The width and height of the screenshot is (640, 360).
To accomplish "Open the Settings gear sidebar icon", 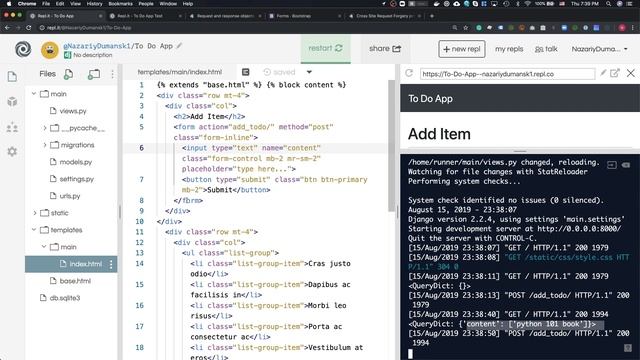I will coord(12,151).
